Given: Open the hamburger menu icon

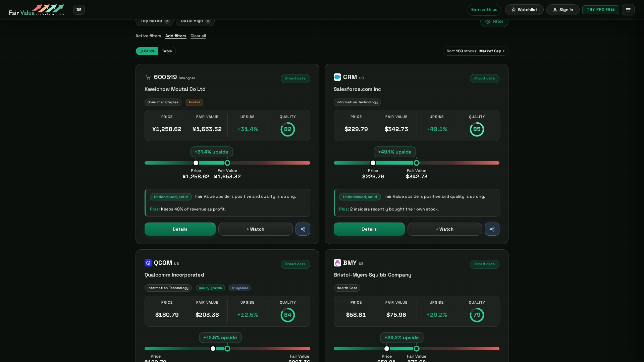Looking at the screenshot, I should [x=628, y=10].
